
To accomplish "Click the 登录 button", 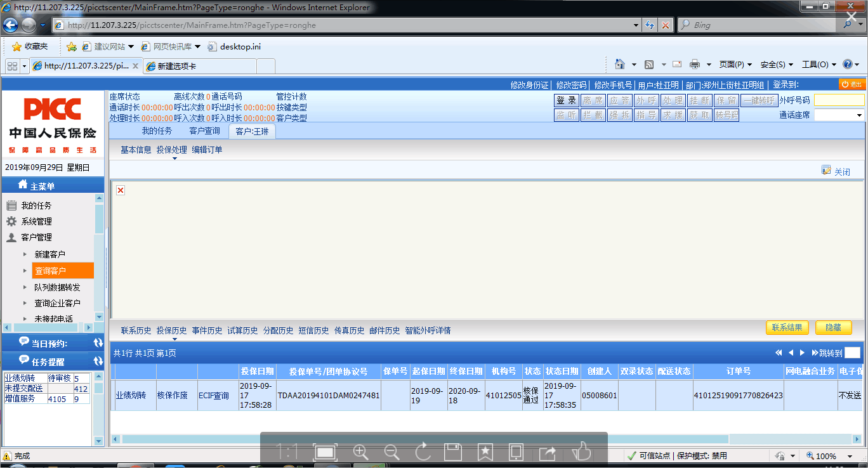I will click(x=567, y=100).
